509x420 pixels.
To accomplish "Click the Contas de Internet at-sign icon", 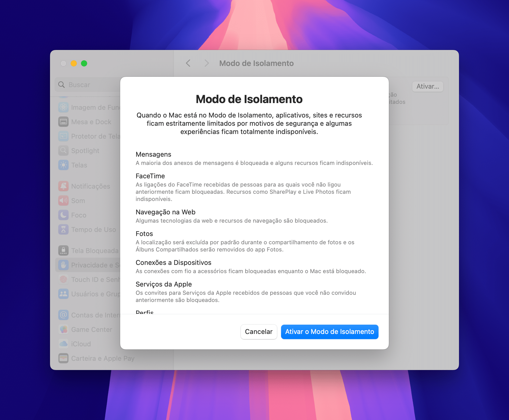I will tap(63, 315).
